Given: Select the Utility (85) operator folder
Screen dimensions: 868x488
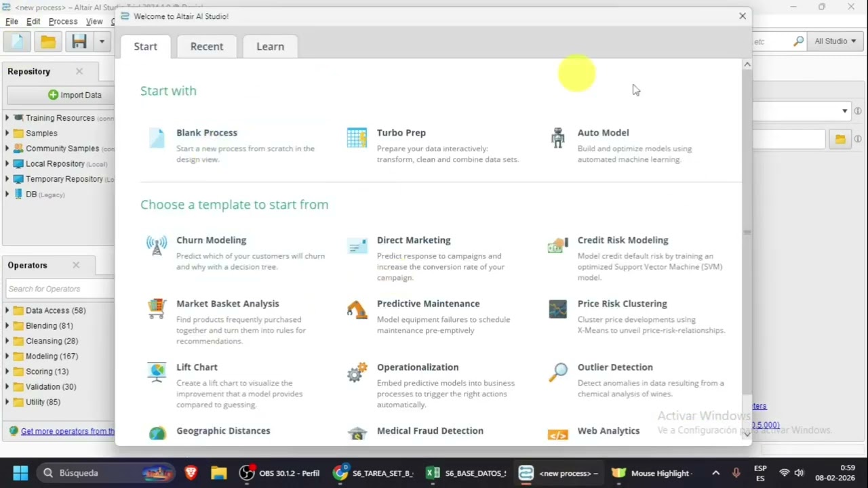Looking at the screenshot, I should pos(43,402).
